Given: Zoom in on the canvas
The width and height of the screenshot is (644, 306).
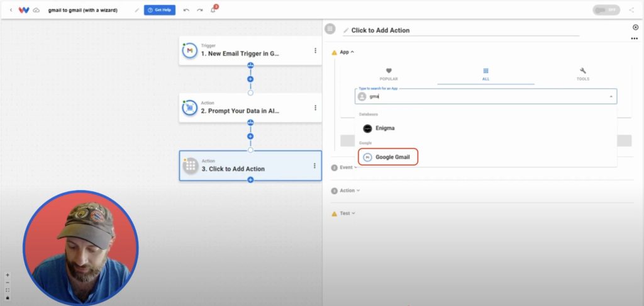Looking at the screenshot, I should 8,275.
